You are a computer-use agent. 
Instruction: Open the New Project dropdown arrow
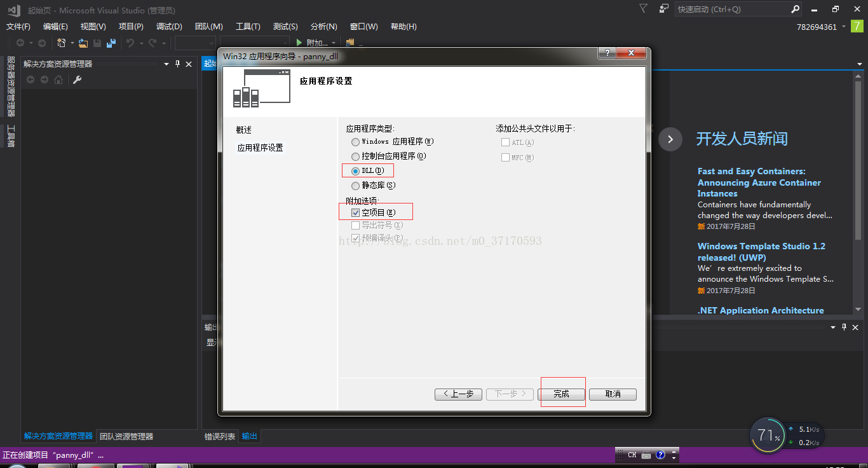pos(72,43)
